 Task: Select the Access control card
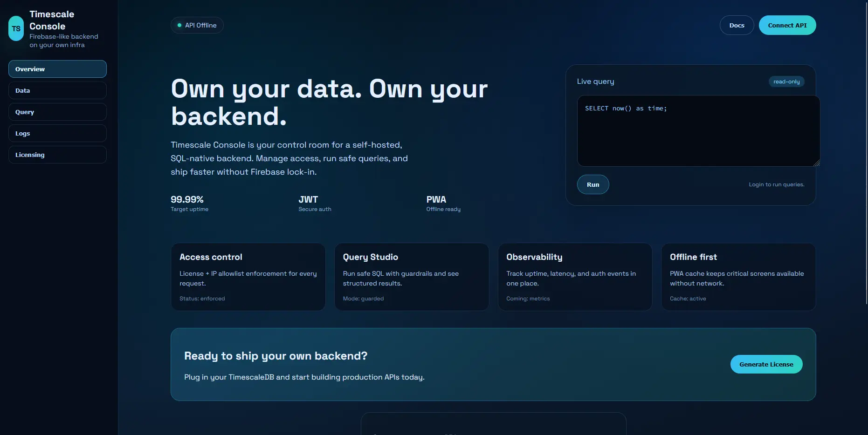coord(248,277)
